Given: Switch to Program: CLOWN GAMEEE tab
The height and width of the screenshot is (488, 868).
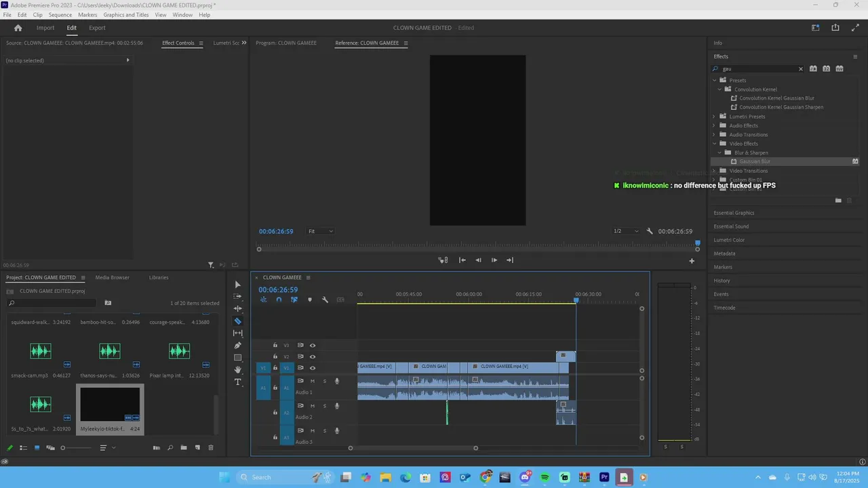Looking at the screenshot, I should pyautogui.click(x=286, y=43).
